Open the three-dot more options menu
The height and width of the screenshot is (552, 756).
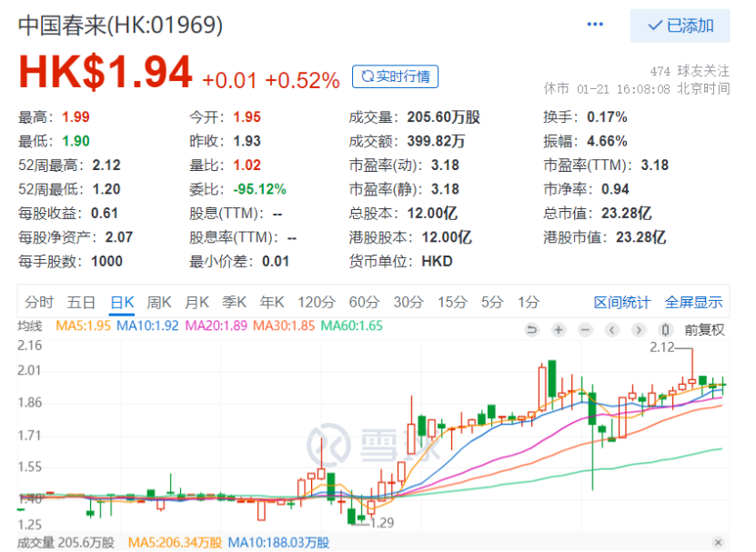coord(596,25)
